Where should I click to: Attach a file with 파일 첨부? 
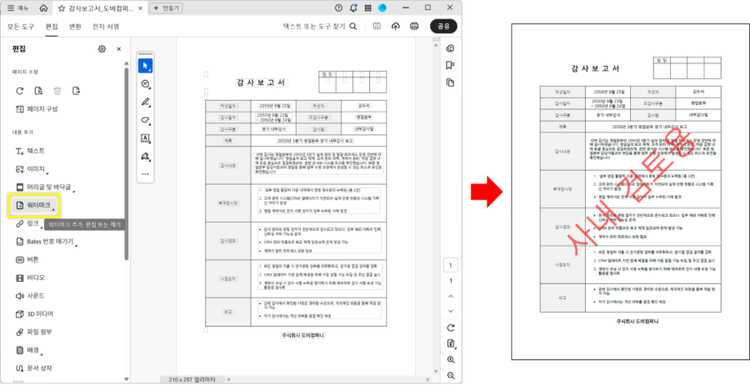tap(34, 332)
